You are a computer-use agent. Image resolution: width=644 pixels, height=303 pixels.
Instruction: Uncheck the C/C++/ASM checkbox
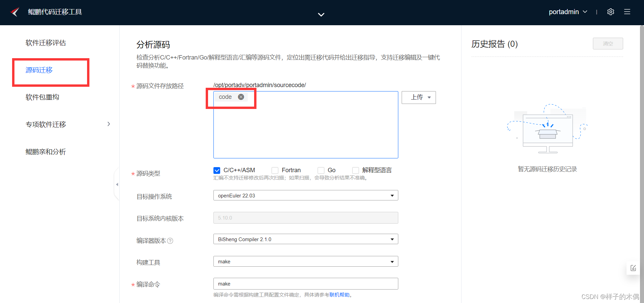pos(217,171)
